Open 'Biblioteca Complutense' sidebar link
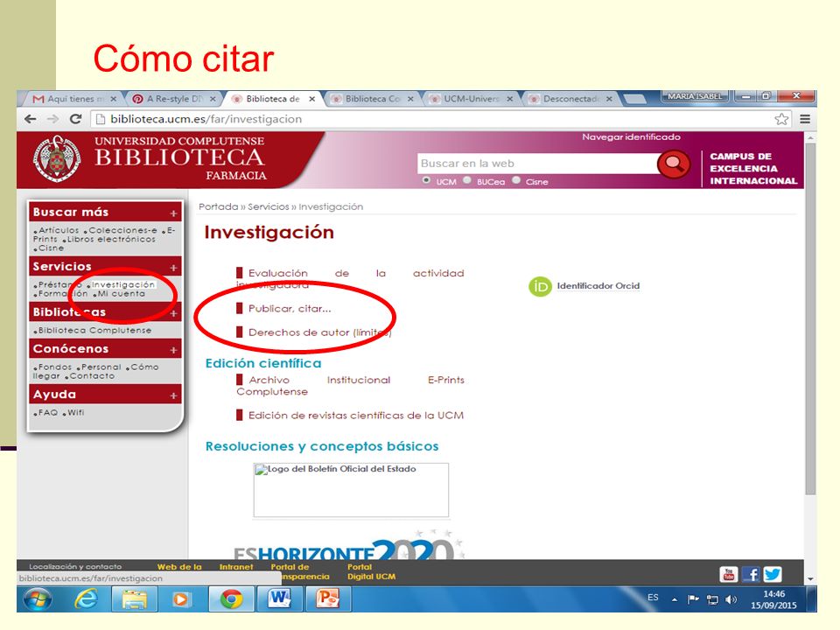This screenshot has width=840, height=630. coord(94,331)
